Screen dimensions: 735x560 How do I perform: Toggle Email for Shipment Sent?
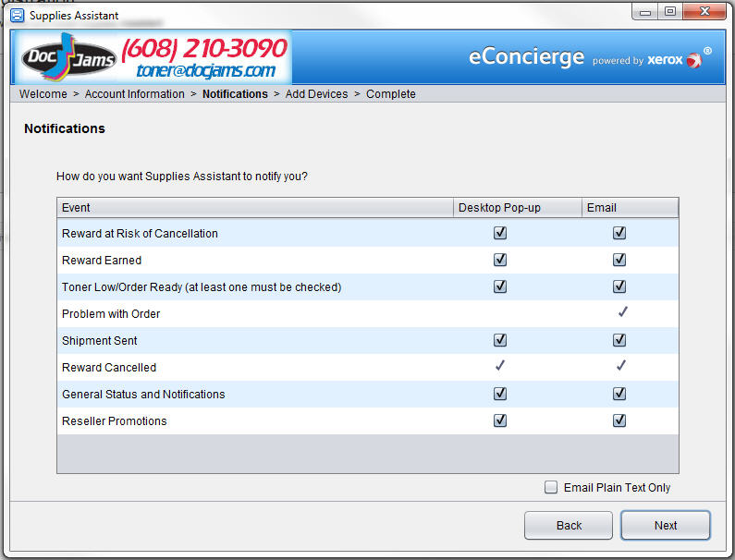619,341
